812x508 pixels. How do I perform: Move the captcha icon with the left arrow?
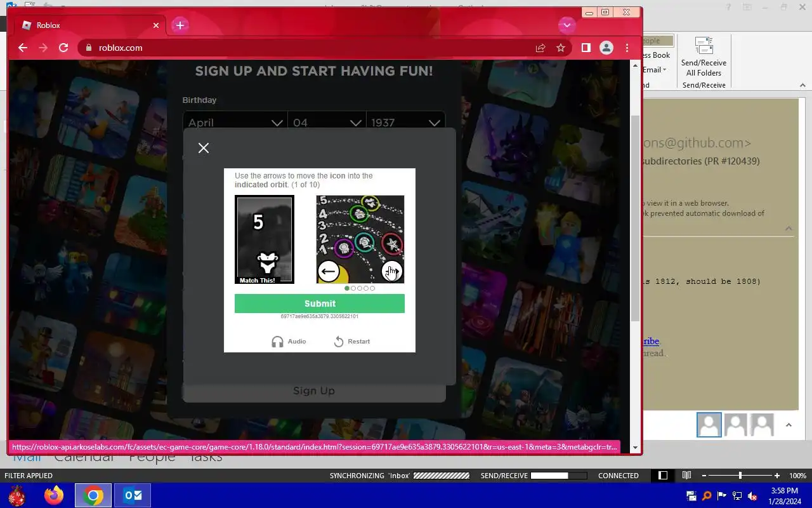tap(328, 272)
